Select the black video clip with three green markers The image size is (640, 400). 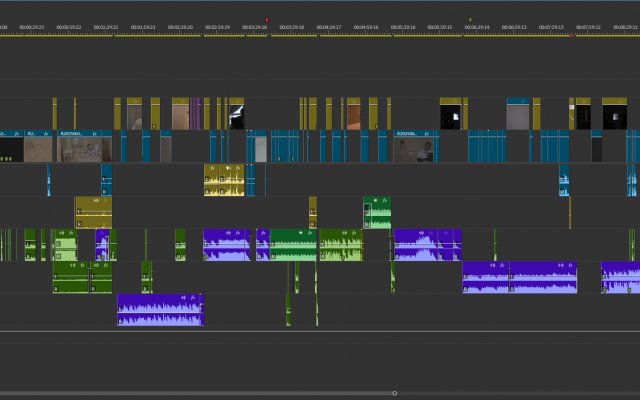pyautogui.click(x=11, y=146)
